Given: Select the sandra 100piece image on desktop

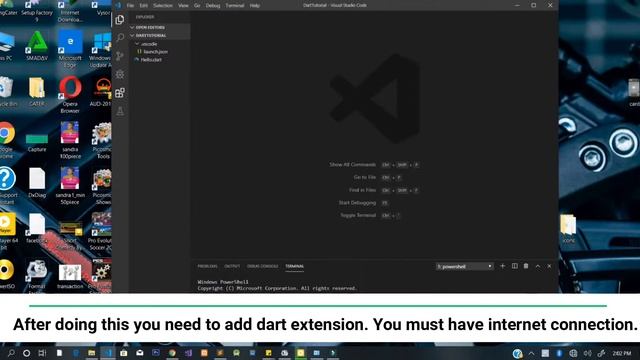Looking at the screenshot, I should [70, 140].
